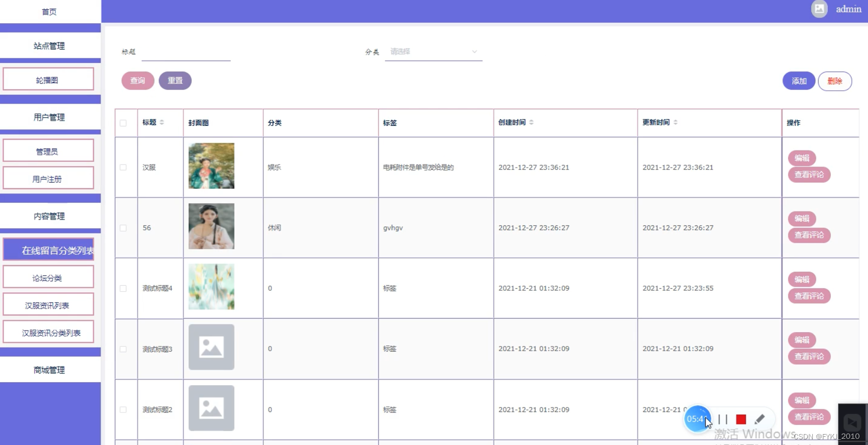Open the 汉服资讯列表 menu item
The height and width of the screenshot is (445, 868).
48,305
